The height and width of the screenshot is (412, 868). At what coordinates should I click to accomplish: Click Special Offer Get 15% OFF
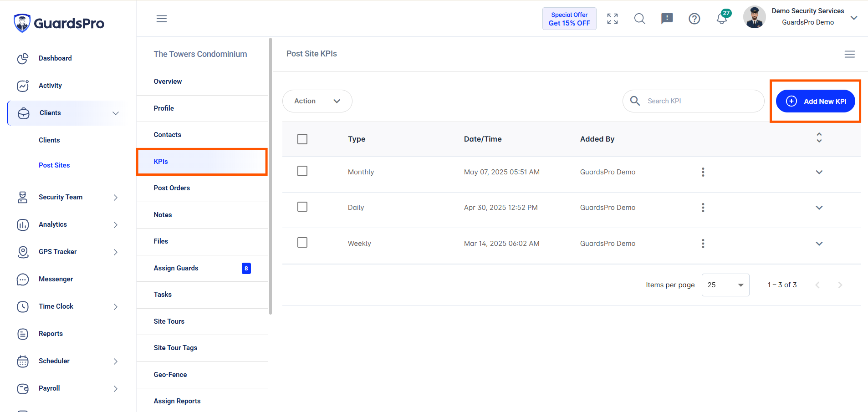tap(569, 19)
